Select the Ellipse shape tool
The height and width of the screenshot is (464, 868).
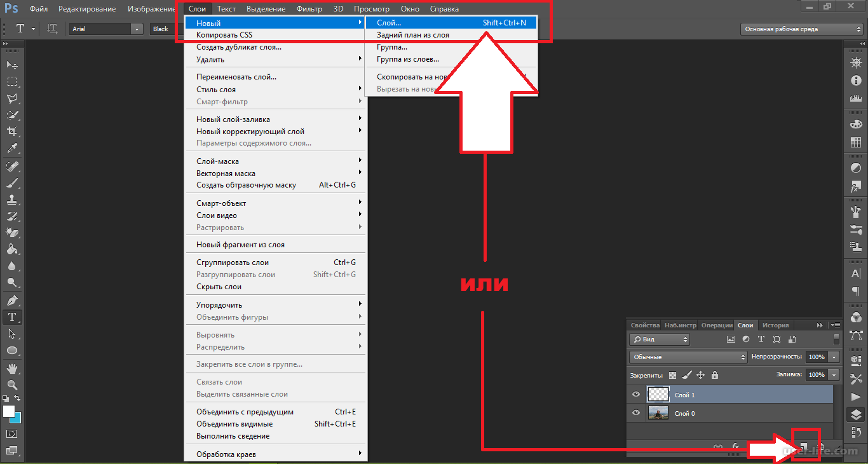12,350
